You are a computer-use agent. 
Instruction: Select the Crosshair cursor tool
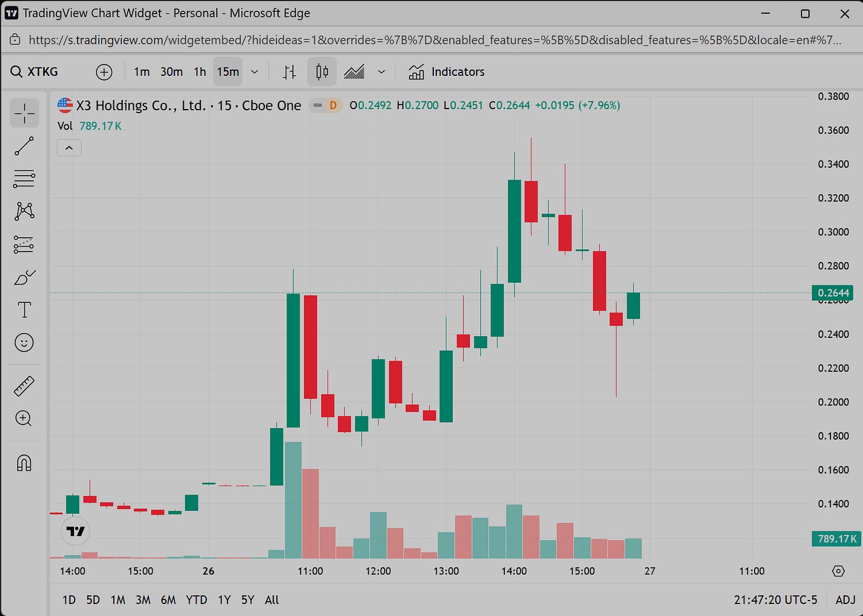[x=24, y=113]
